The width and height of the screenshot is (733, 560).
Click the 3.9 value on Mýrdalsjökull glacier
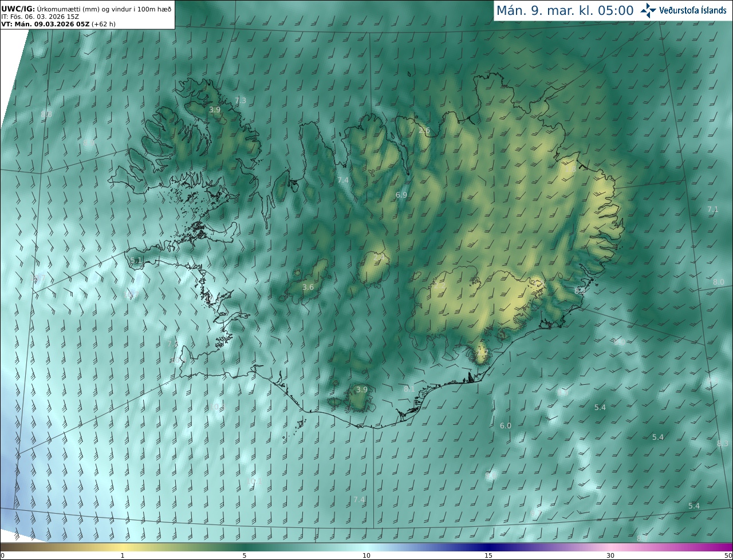(362, 390)
